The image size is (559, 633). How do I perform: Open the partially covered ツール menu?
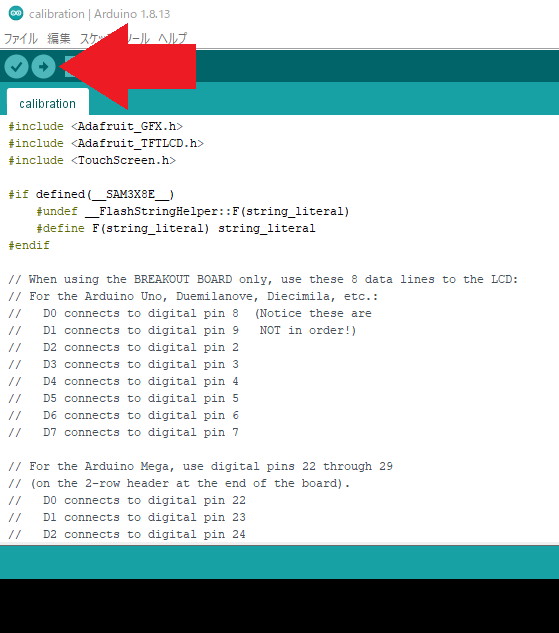click(138, 38)
